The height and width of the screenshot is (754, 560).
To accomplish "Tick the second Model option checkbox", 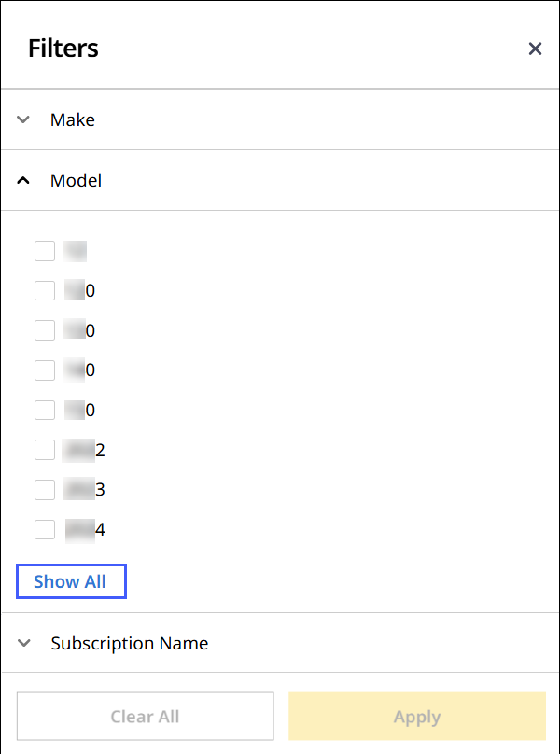I will [x=45, y=290].
